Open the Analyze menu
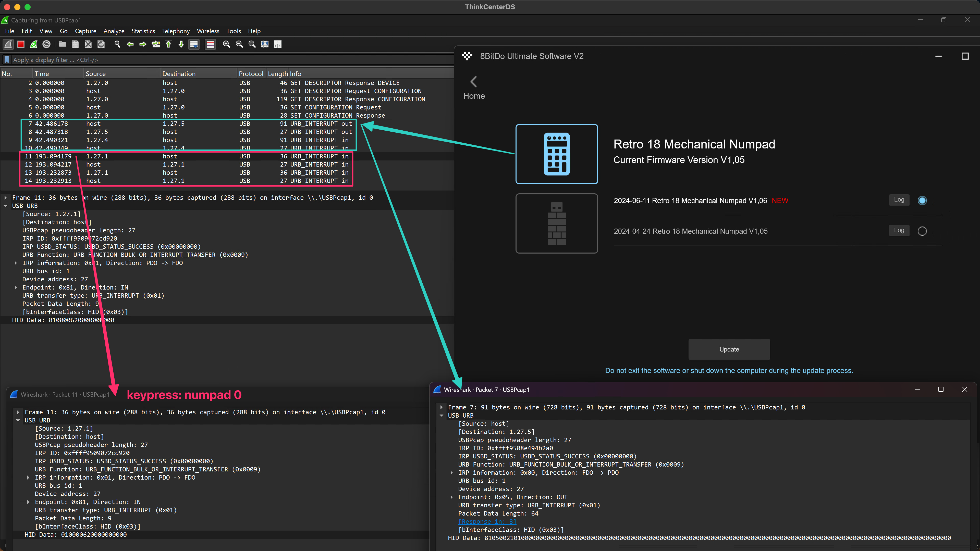 point(114,31)
